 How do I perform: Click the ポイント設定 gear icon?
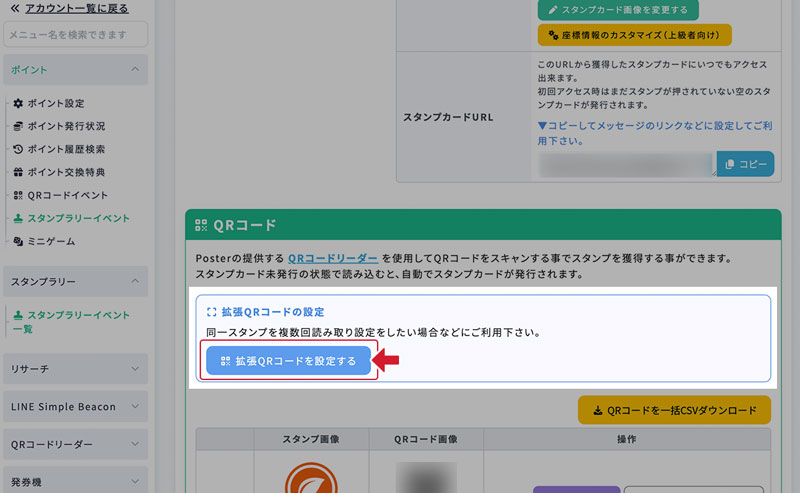pos(18,104)
